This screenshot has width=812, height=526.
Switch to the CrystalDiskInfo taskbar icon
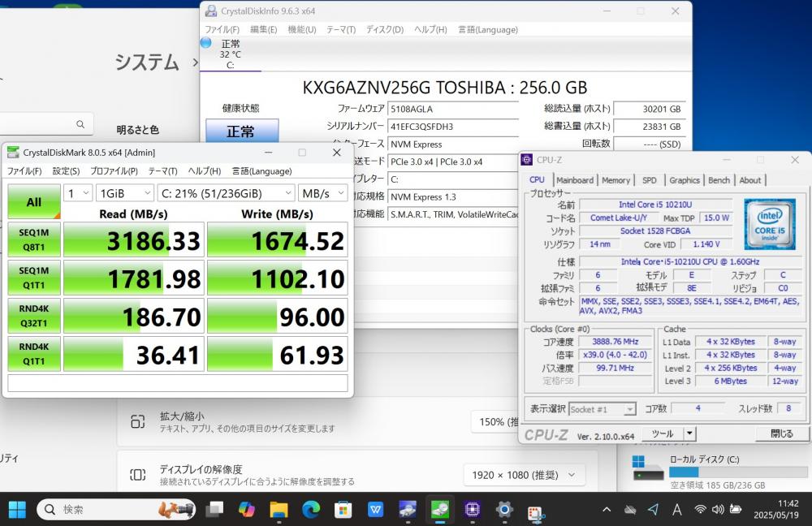(408, 510)
